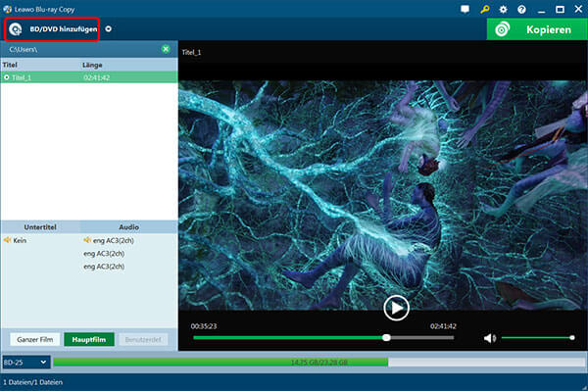Click the C:\Users\ source path label
588x391 pixels.
(x=24, y=49)
